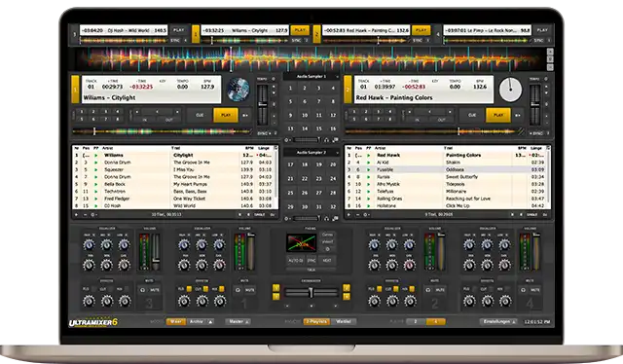This screenshot has height=364, width=623.
Task: Switch to Mixer mode
Action: 176,321
